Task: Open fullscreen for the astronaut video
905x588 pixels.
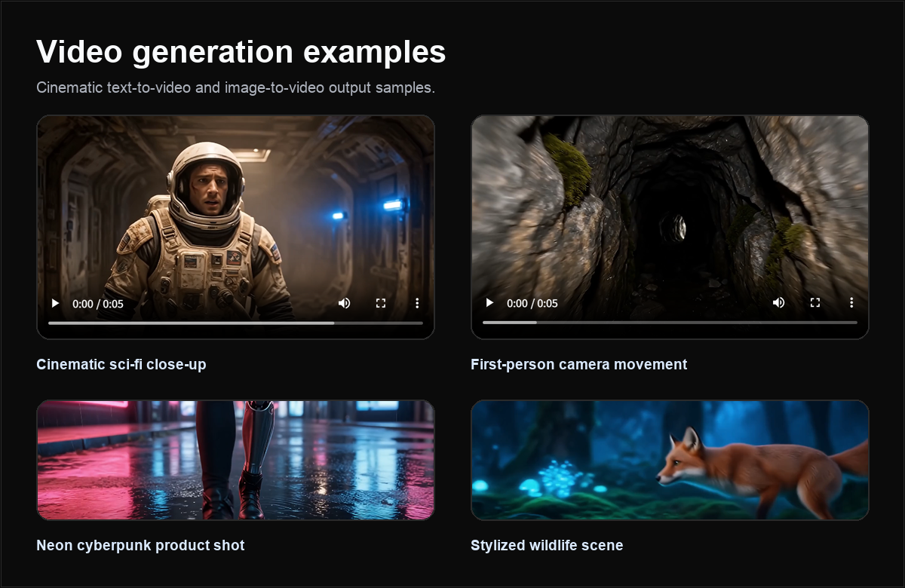Action: (x=381, y=303)
